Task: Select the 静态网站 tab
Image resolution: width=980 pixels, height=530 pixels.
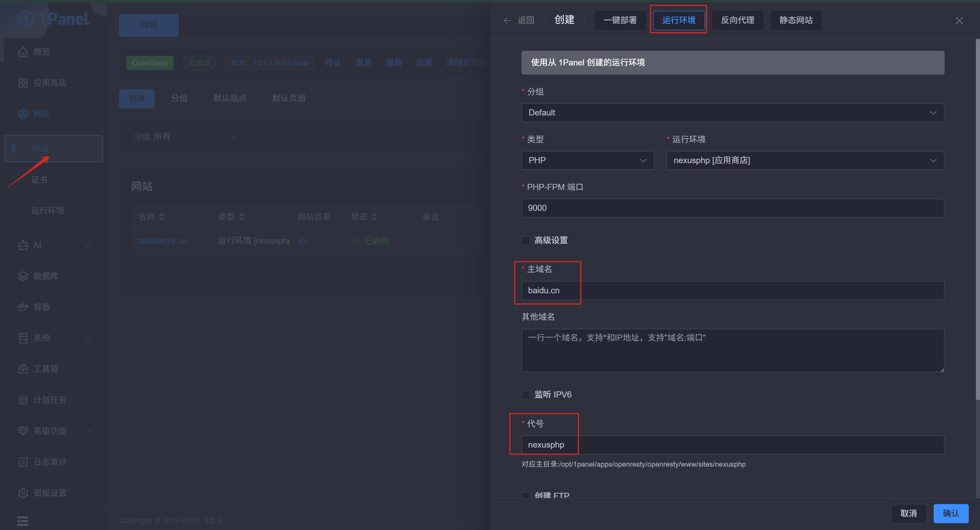Action: (x=796, y=20)
